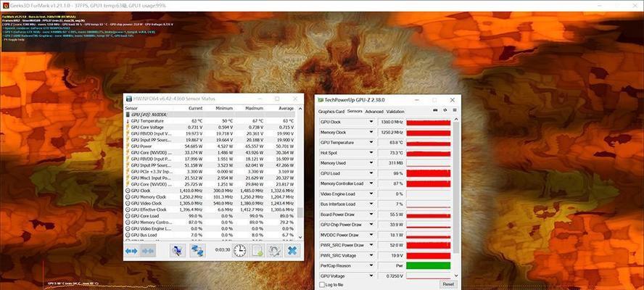
Task: Open the PerfCap Reason dropdown arrow
Action: click(371, 266)
